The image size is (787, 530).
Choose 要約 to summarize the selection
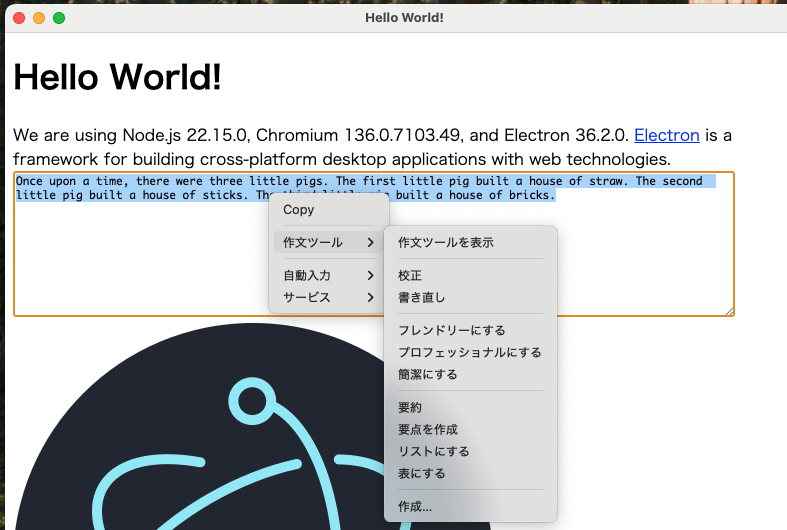(x=470, y=408)
